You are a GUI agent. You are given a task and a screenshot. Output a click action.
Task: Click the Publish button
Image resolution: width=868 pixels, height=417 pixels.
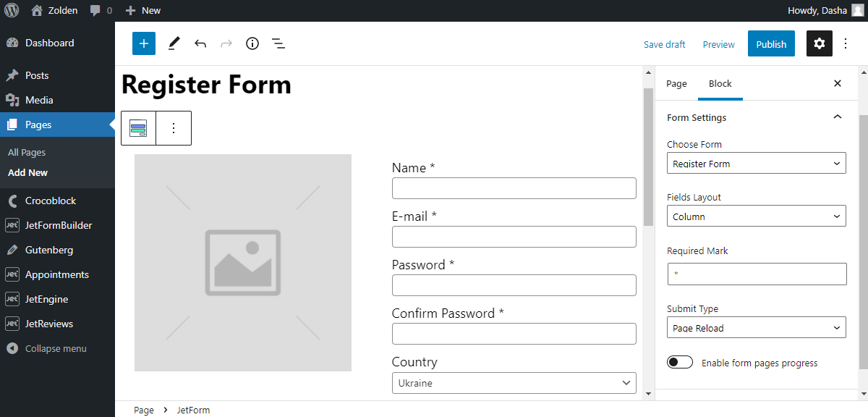coord(771,44)
